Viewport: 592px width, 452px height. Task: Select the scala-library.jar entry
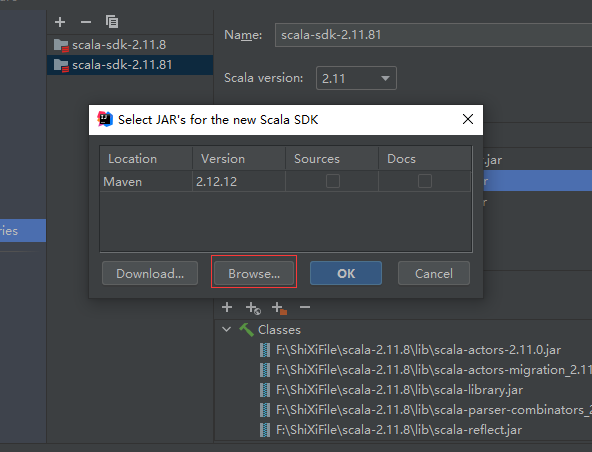pyautogui.click(x=399, y=390)
